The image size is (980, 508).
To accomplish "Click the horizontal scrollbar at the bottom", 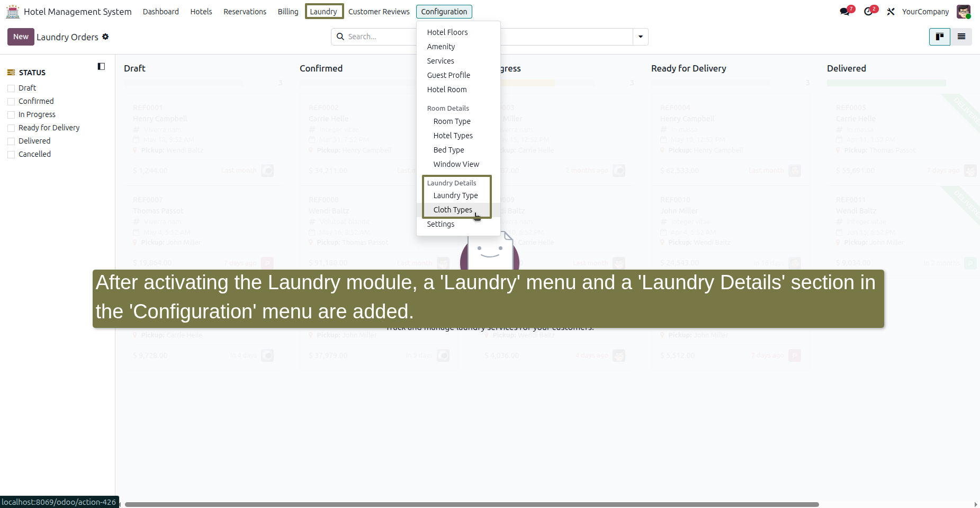I will 472,504.
